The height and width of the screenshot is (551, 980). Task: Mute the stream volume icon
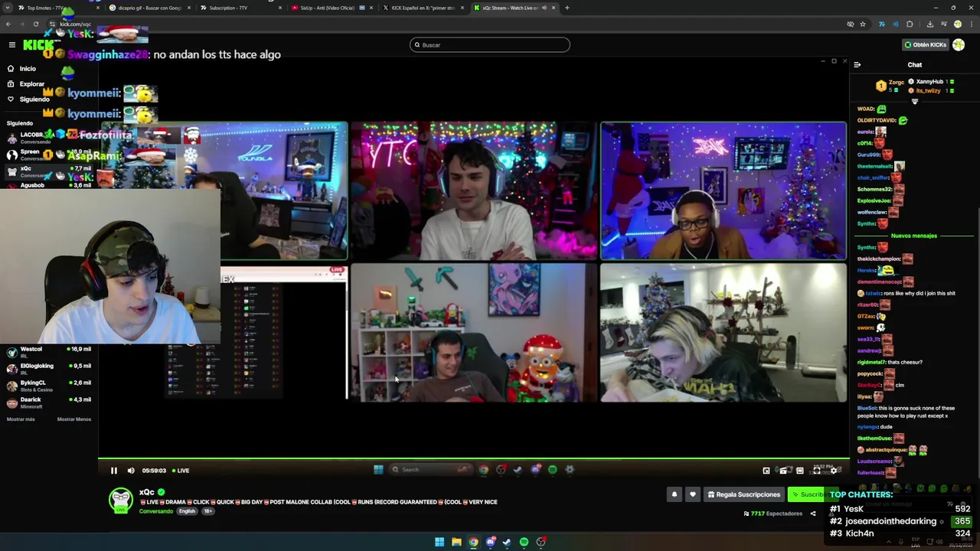click(131, 471)
